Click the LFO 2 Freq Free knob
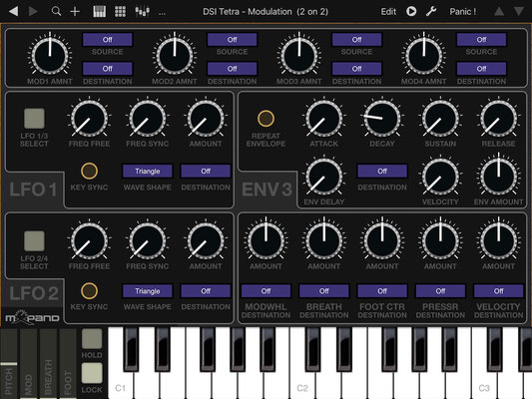 (89, 241)
